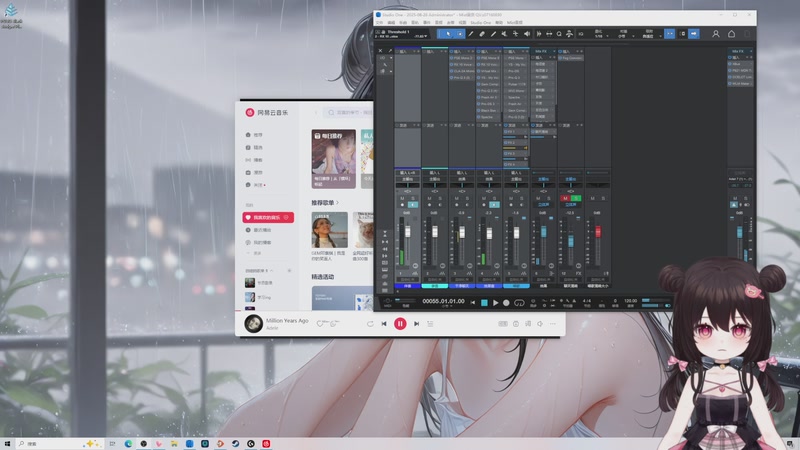
Task: Toggle loop in Studio One transport
Action: pos(519,303)
